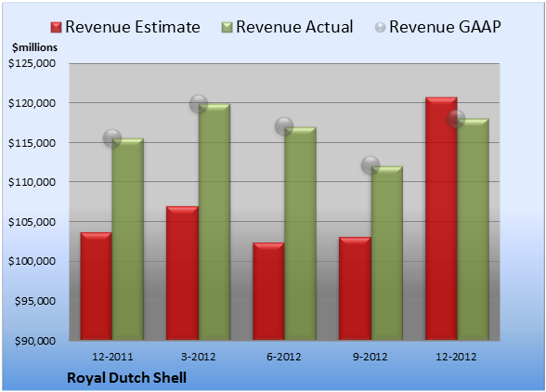Screen dimensions: 546x392
Task: Click the gray Revenue GAAP legend marker
Action: (x=380, y=28)
